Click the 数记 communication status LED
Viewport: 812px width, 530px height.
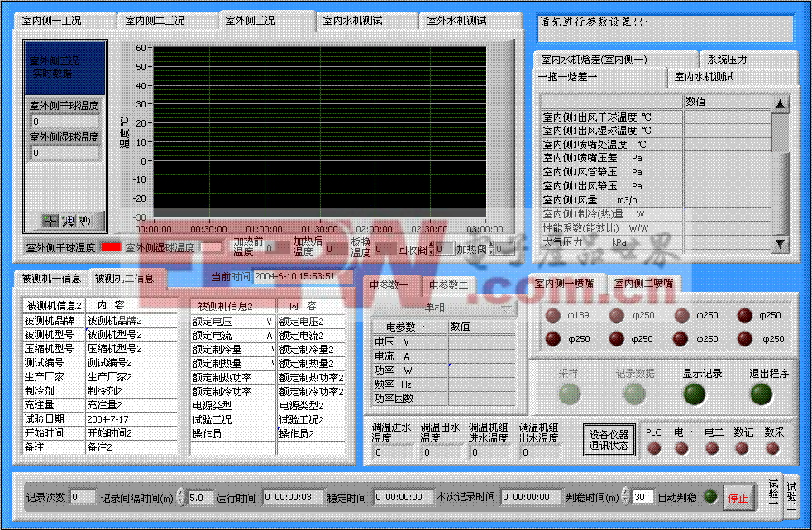pos(742,448)
